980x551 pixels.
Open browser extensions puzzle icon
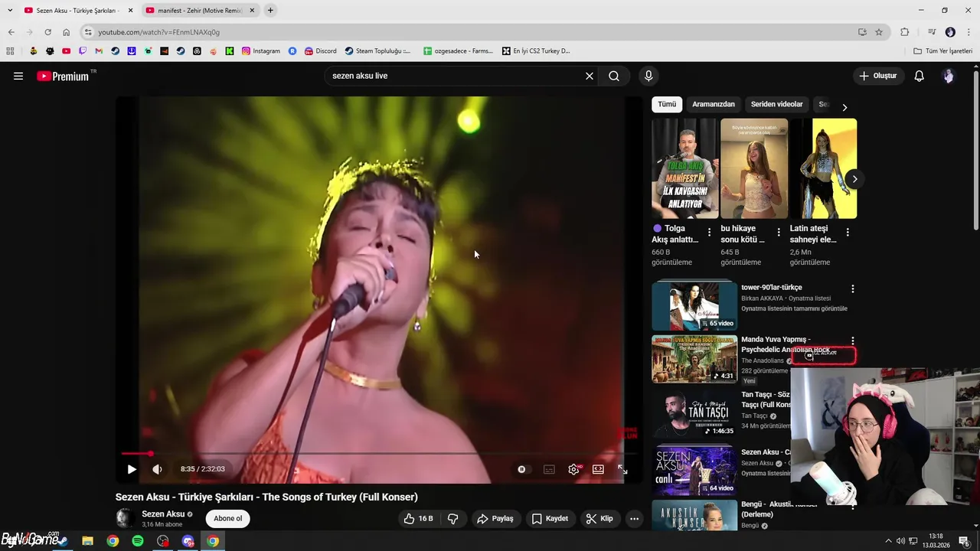(x=904, y=32)
